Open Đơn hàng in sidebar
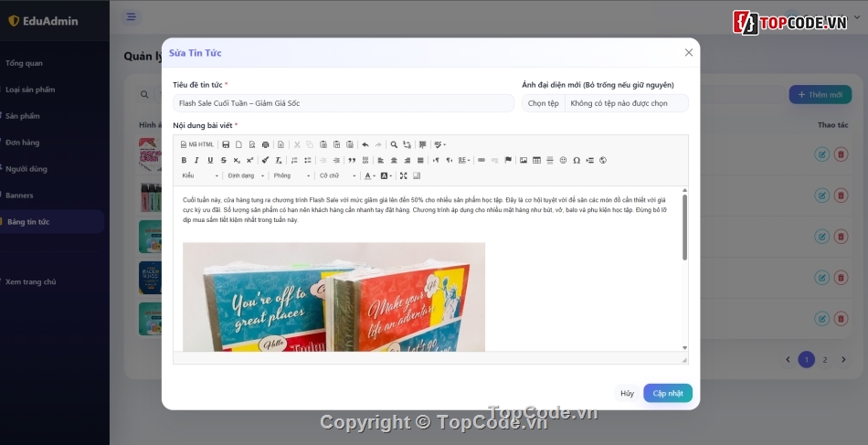Image resolution: width=868 pixels, height=445 pixels. [x=22, y=143]
